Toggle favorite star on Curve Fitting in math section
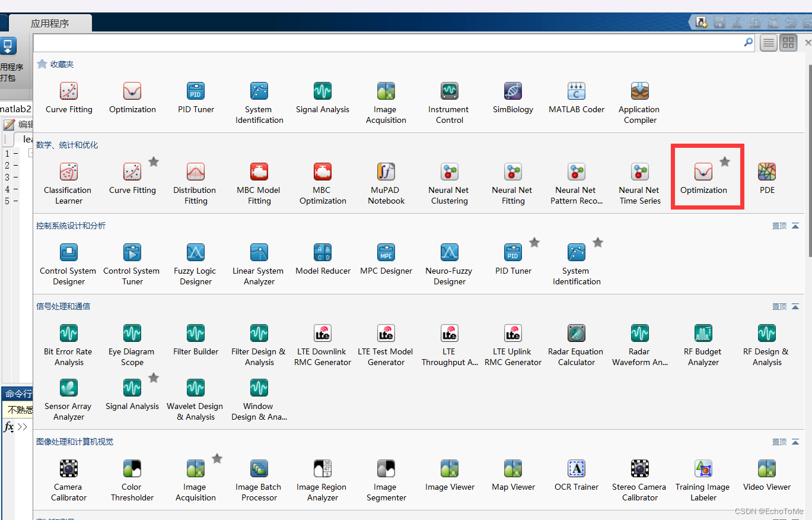Viewport: 812px width, 520px height. [x=154, y=161]
